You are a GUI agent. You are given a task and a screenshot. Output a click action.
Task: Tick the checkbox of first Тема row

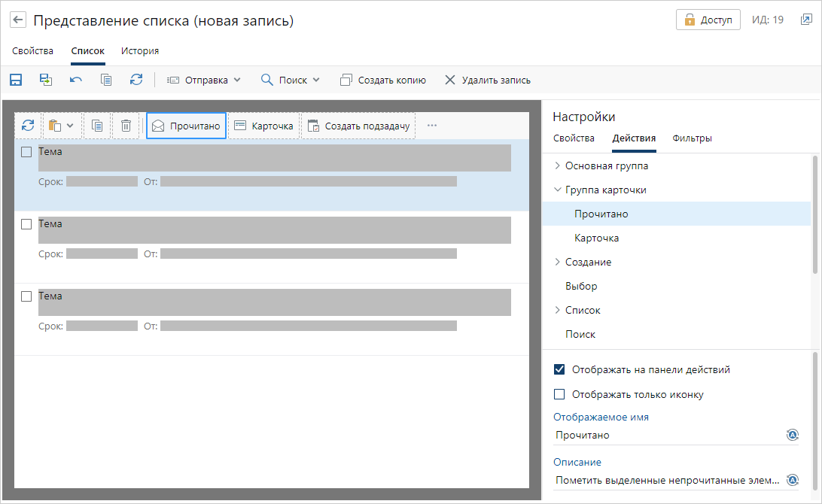(26, 152)
